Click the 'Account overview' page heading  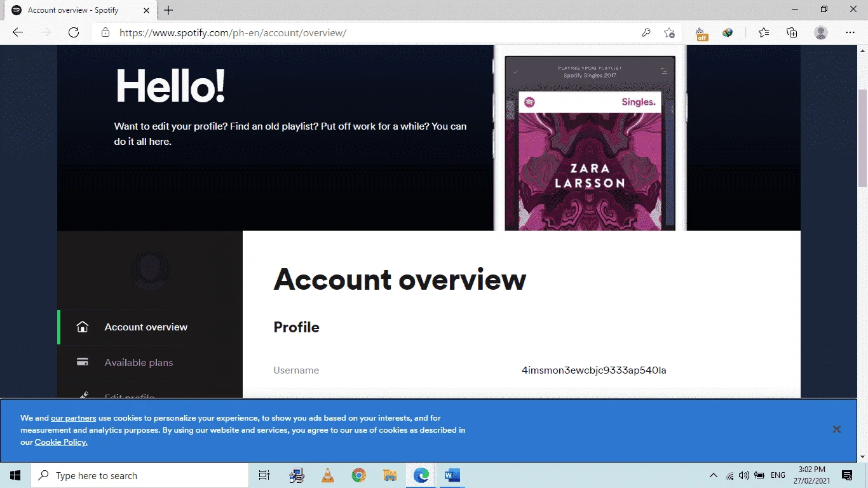tap(400, 280)
